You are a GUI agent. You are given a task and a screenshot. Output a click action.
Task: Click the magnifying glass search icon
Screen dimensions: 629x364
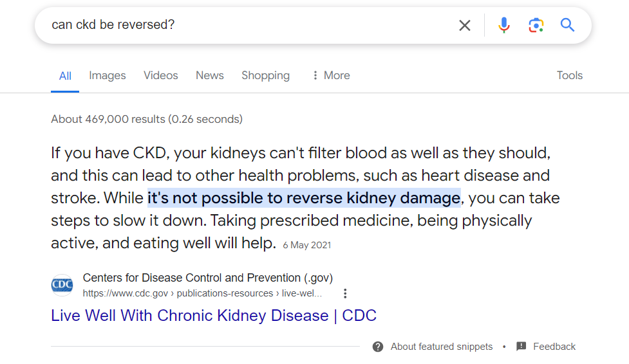click(x=567, y=26)
